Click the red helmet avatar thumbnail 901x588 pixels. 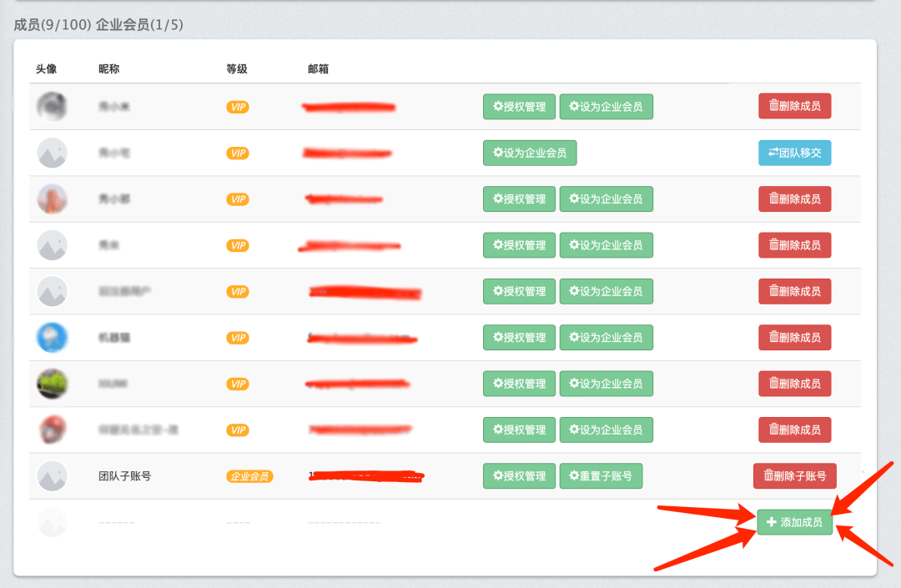52,430
